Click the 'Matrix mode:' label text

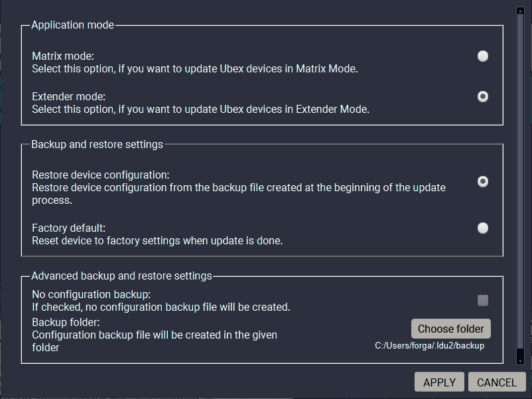(63, 56)
